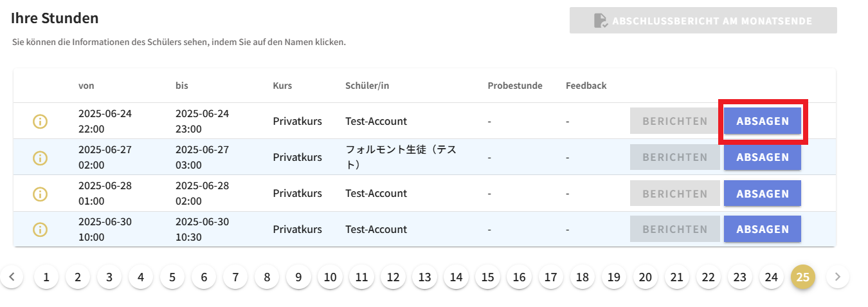Click Privatkurs in the 2025-06-27 row
This screenshot has width=868, height=307.
click(x=298, y=157)
